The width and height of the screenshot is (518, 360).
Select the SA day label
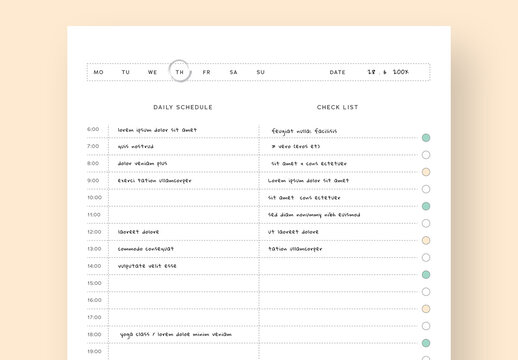pos(233,72)
